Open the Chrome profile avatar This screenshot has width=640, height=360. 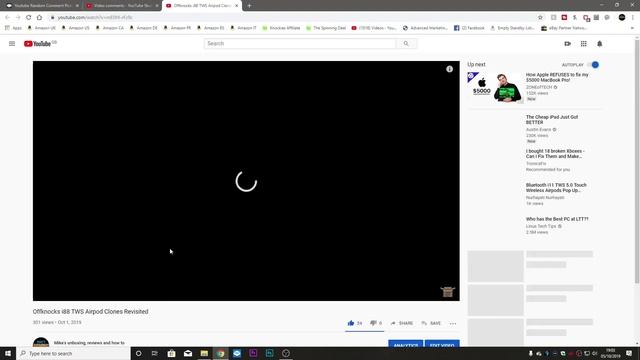[x=622, y=18]
